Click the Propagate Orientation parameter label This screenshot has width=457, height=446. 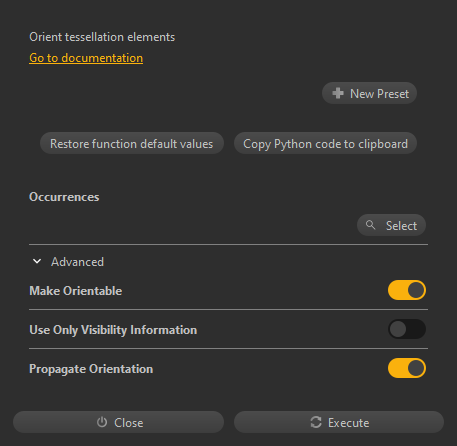pyautogui.click(x=91, y=369)
